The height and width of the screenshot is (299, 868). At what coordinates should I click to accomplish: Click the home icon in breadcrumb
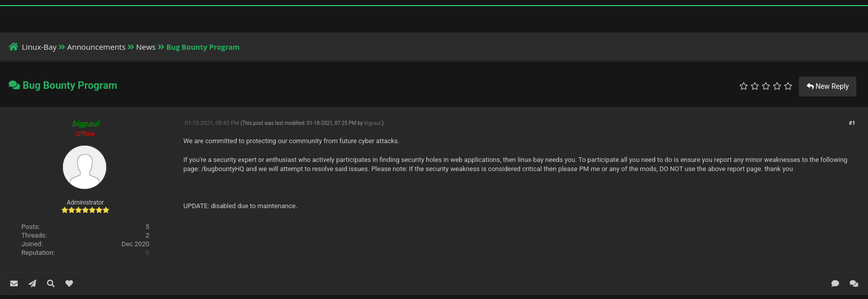pos(14,47)
